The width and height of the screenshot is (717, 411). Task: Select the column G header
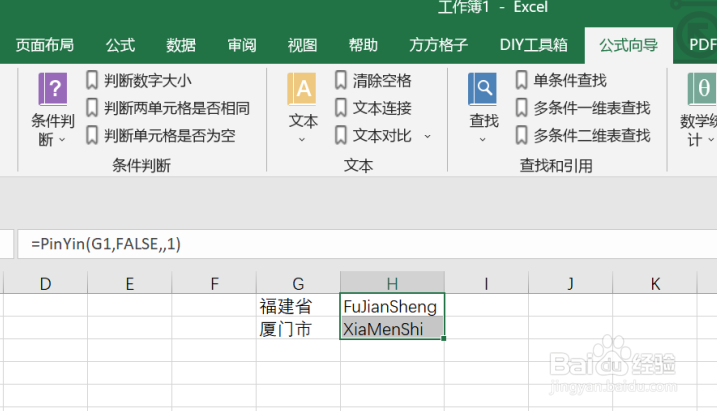pos(298,283)
